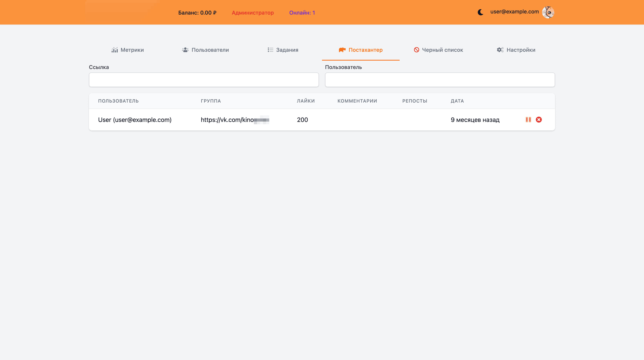
Task: Focus the Пользователь filter input field
Action: click(x=440, y=80)
